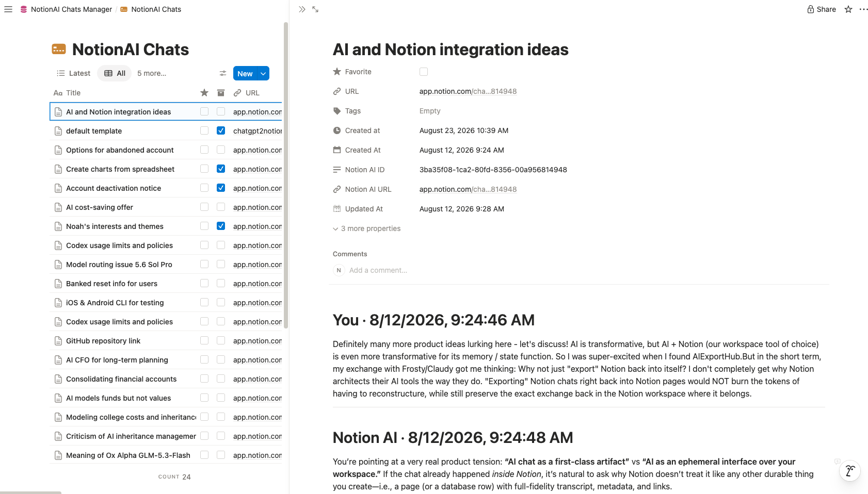Click page icon of AI CFO for long-term planning
This screenshot has width=868, height=494.
pyautogui.click(x=58, y=360)
